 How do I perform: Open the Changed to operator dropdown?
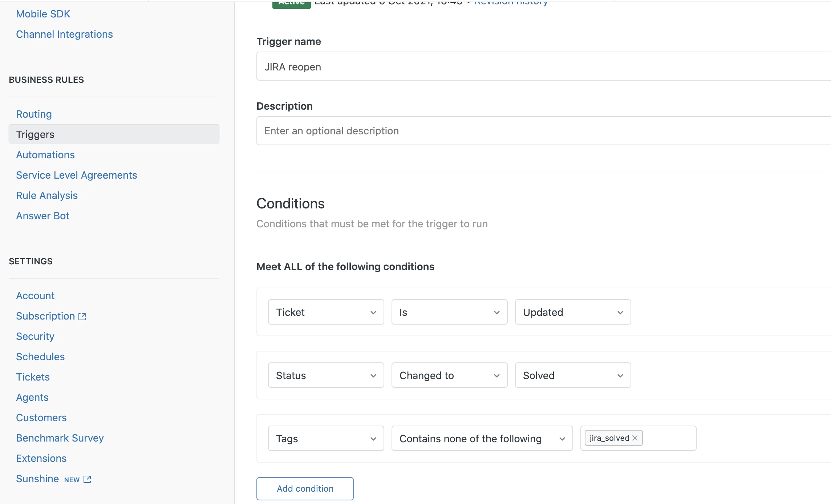[x=449, y=375]
